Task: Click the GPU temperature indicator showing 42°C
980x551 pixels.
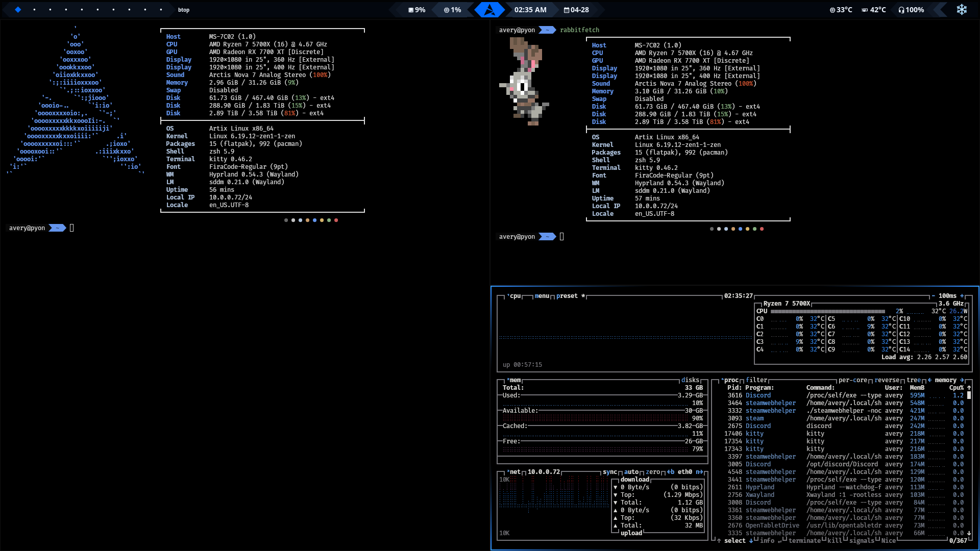Action: tap(874, 10)
